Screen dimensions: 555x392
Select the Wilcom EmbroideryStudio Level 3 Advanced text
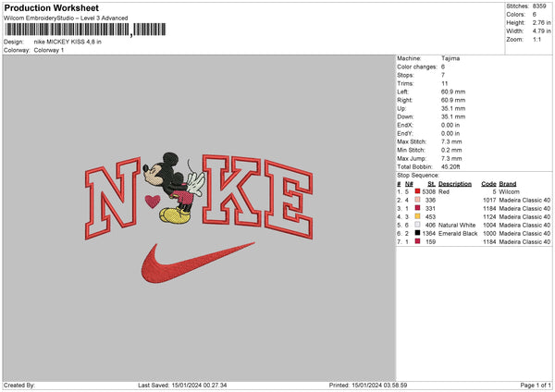[x=66, y=18]
